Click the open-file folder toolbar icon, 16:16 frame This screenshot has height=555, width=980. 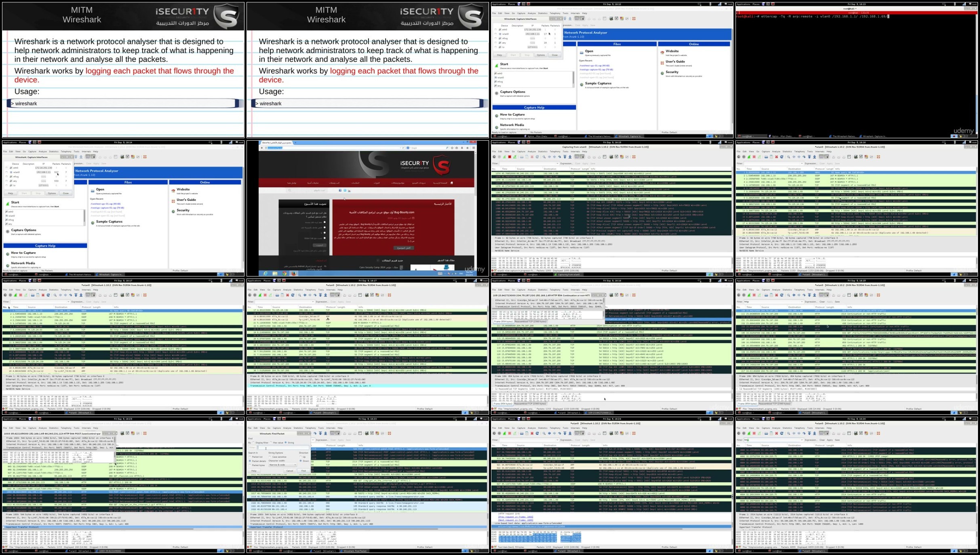tap(766, 157)
